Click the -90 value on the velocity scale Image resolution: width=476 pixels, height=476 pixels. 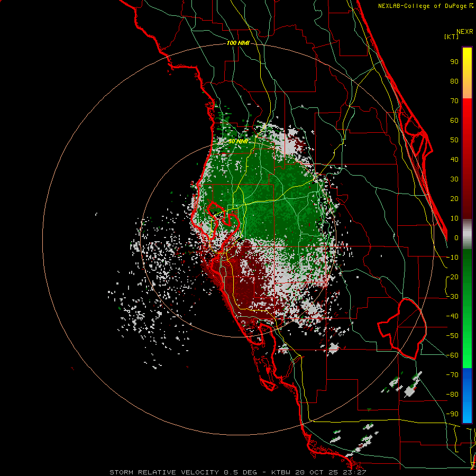[452, 414]
